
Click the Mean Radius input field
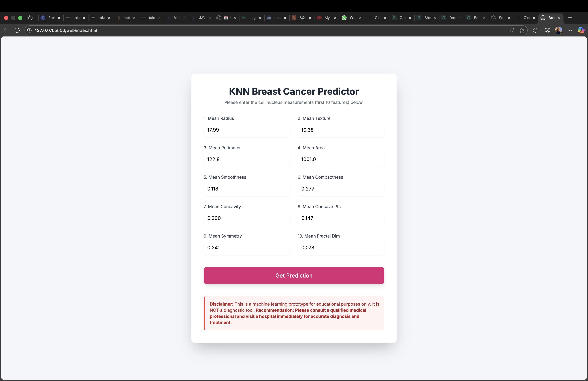[x=247, y=130]
